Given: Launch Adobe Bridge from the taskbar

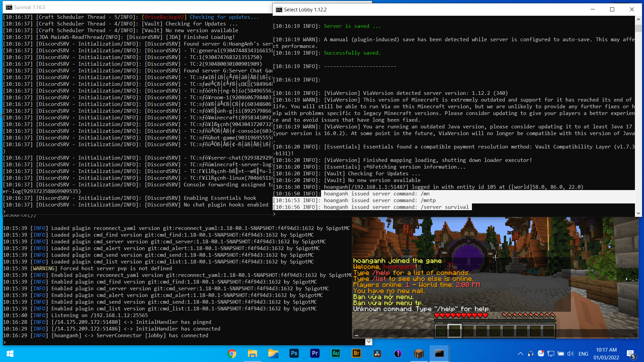Looking at the screenshot, I should coord(357,354).
